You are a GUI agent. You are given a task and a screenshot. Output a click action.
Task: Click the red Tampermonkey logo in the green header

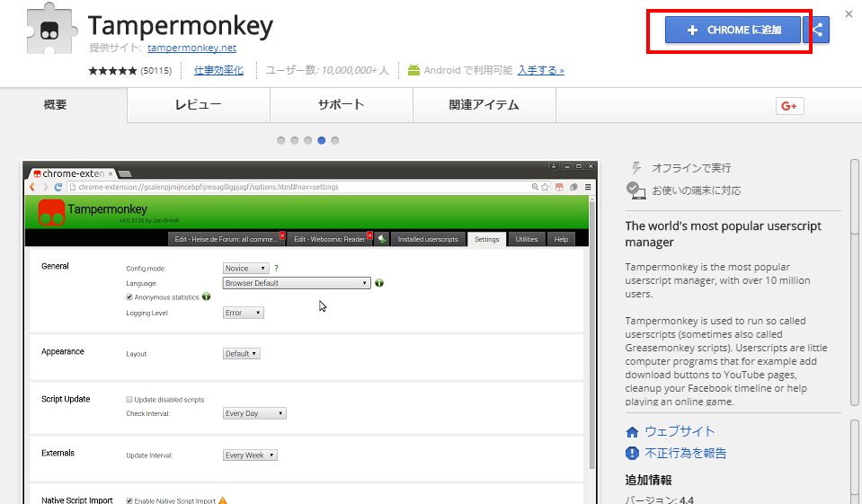(x=51, y=213)
